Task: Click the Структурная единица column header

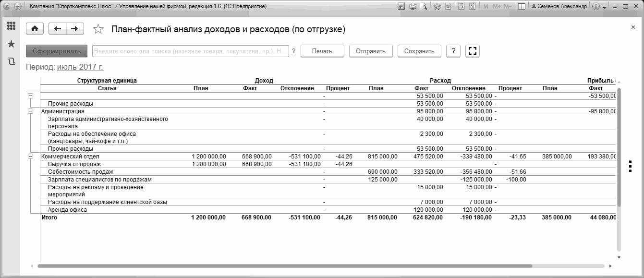Action: point(107,81)
